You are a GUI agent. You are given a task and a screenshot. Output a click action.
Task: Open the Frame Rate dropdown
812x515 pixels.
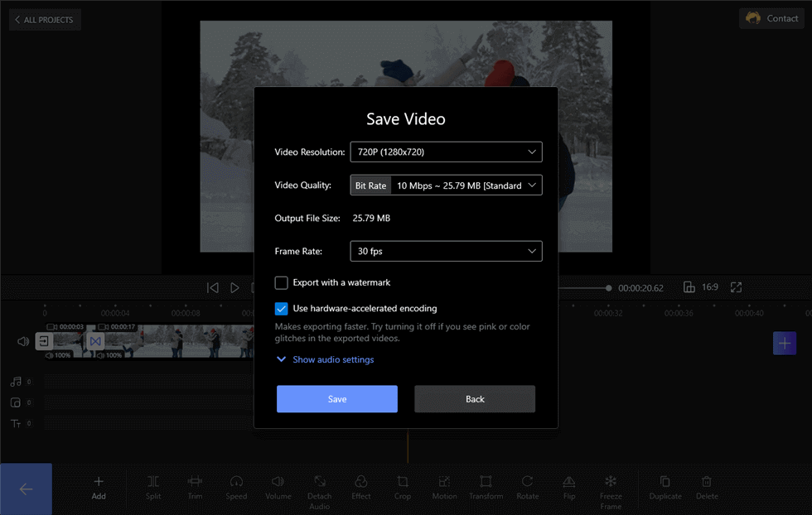446,251
